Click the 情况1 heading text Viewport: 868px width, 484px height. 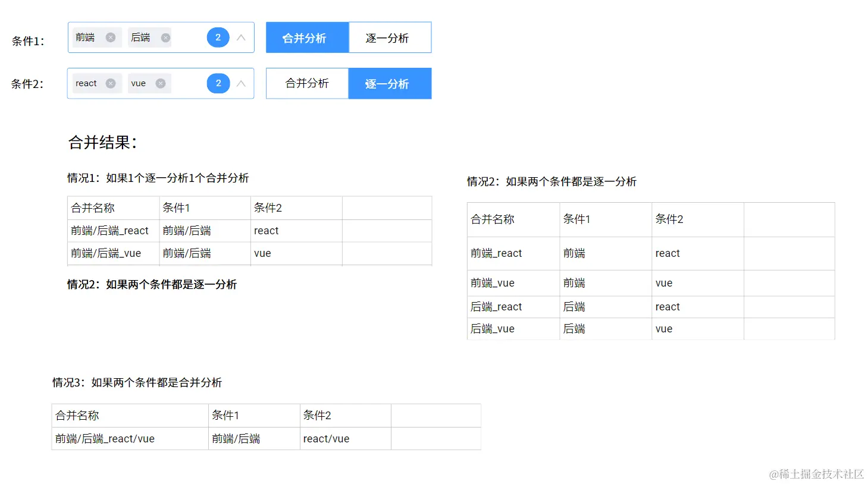(158, 178)
